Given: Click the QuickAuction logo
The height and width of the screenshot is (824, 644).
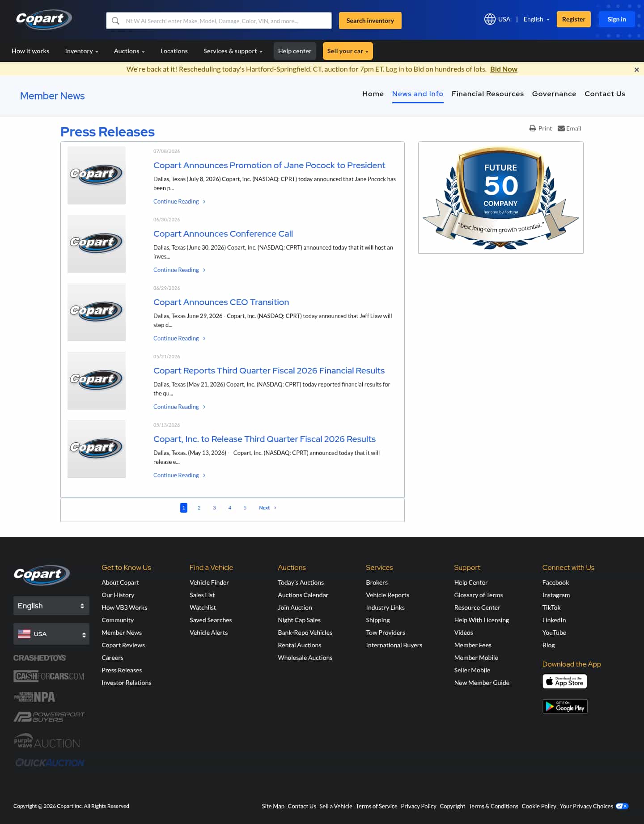Looking at the screenshot, I should (x=50, y=763).
